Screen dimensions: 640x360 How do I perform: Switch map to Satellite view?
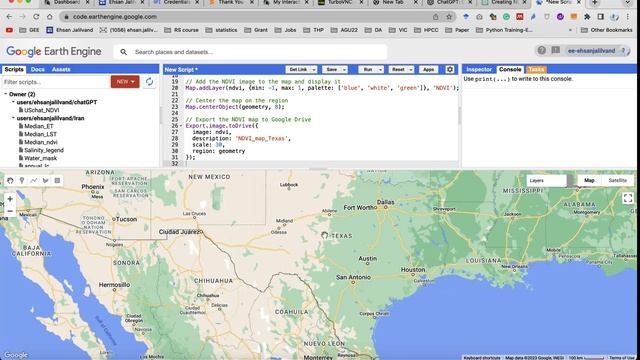tap(617, 180)
